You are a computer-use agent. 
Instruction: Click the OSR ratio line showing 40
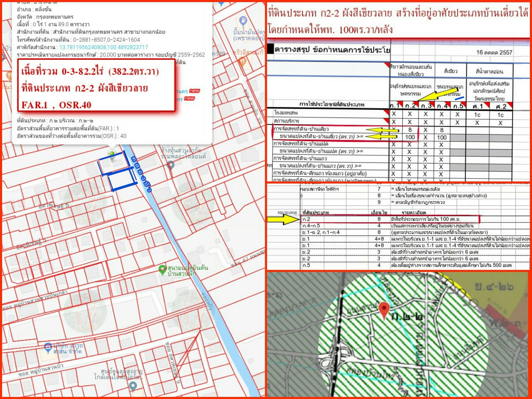coord(71,136)
